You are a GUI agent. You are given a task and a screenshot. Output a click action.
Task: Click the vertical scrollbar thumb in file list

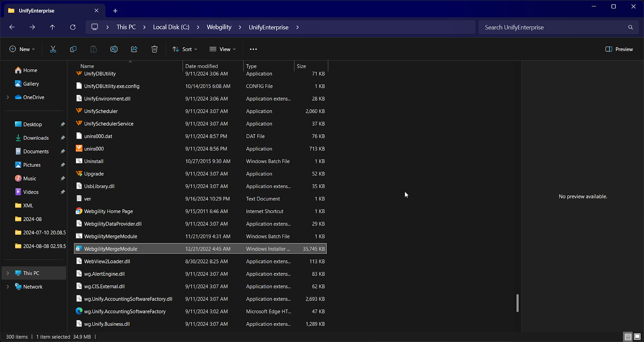pos(518,303)
